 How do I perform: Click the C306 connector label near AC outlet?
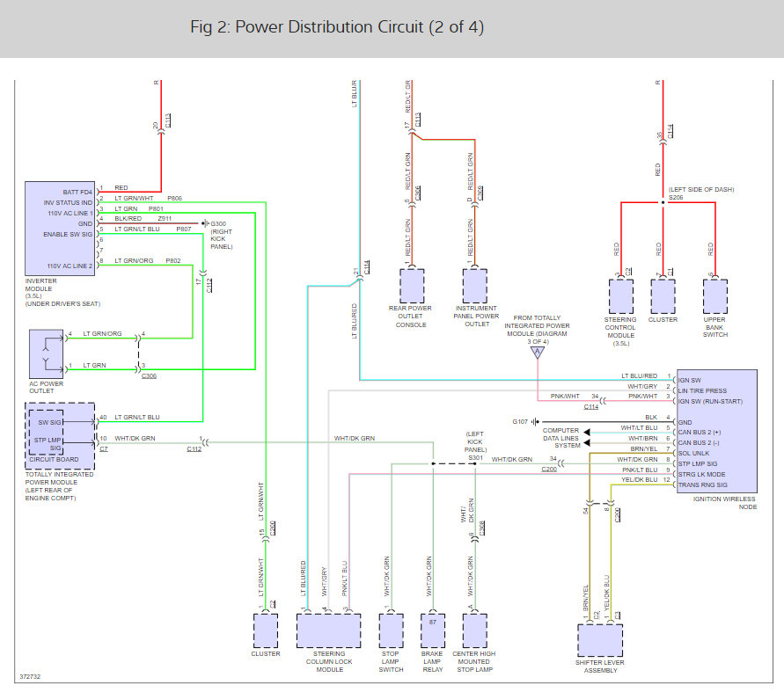(x=149, y=375)
